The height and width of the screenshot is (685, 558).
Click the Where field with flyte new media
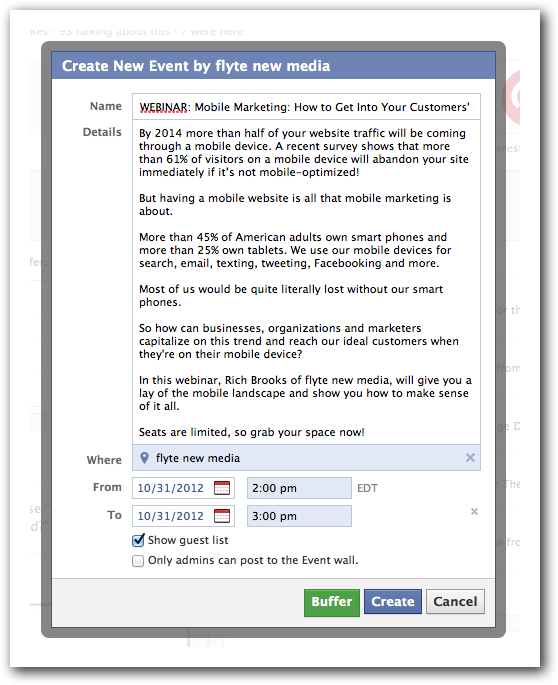click(x=306, y=458)
